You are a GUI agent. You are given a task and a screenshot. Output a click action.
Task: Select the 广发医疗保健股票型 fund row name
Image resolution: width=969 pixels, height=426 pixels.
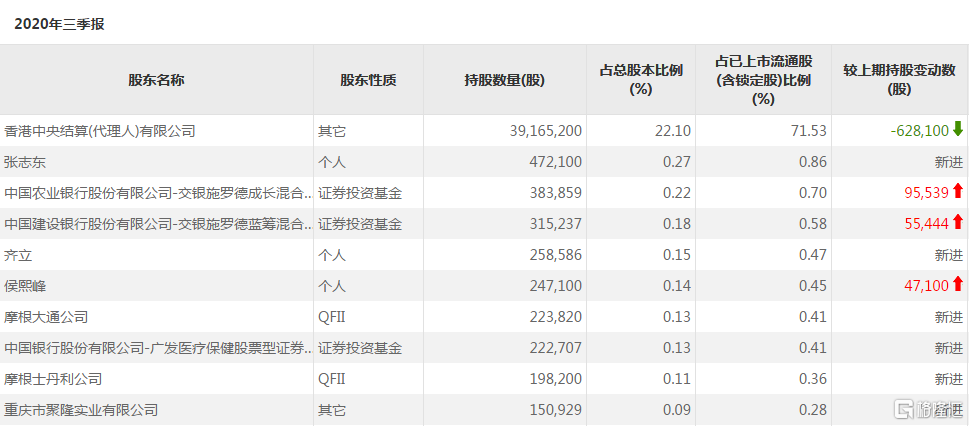[157, 348]
